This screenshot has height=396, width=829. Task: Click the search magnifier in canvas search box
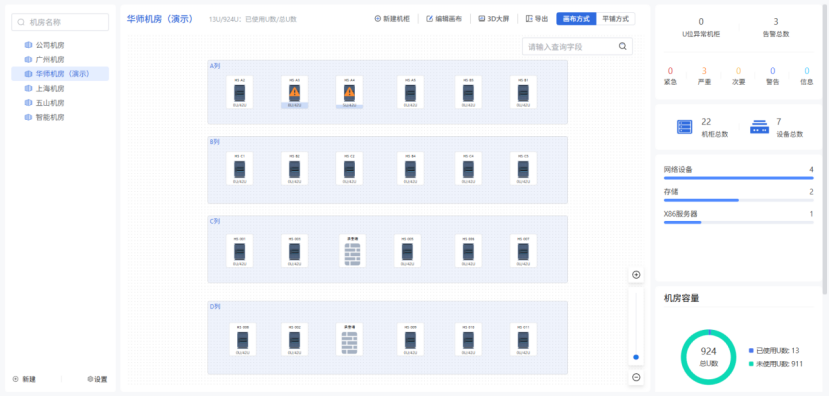pyautogui.click(x=622, y=47)
